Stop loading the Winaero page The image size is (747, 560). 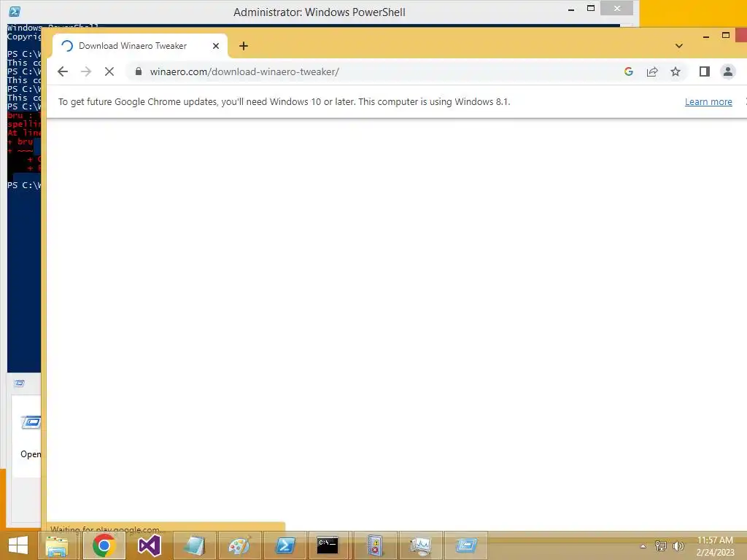click(109, 71)
